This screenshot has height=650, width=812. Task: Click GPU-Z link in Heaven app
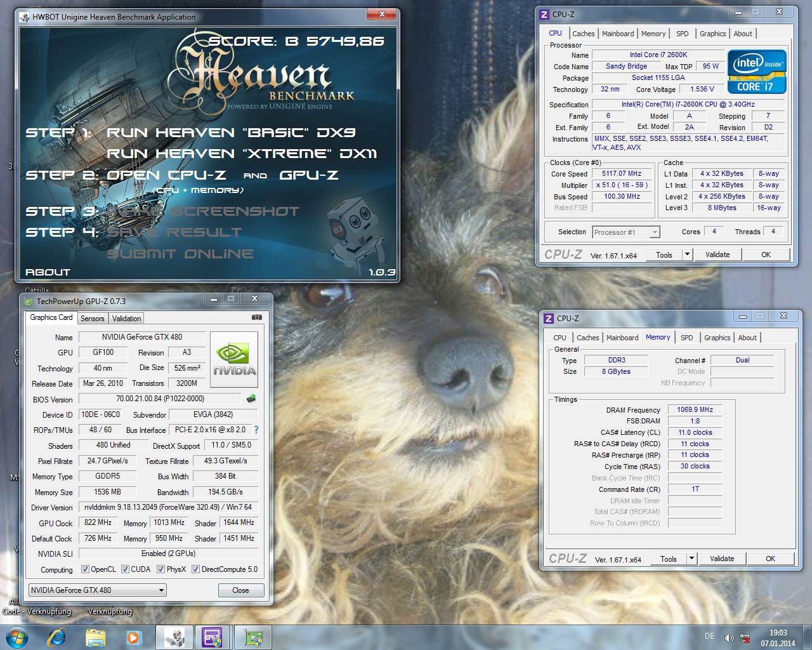309,175
